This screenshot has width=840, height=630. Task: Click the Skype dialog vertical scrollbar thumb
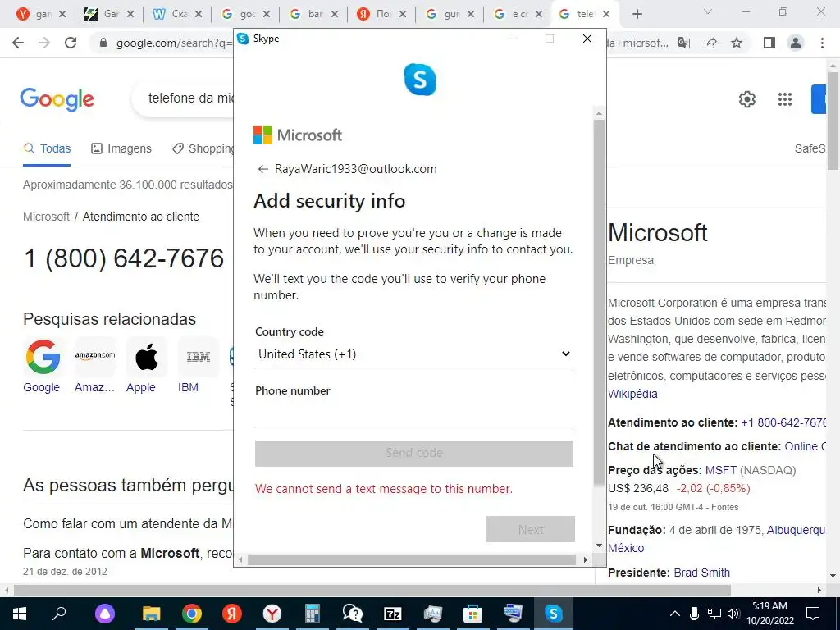coord(599,303)
